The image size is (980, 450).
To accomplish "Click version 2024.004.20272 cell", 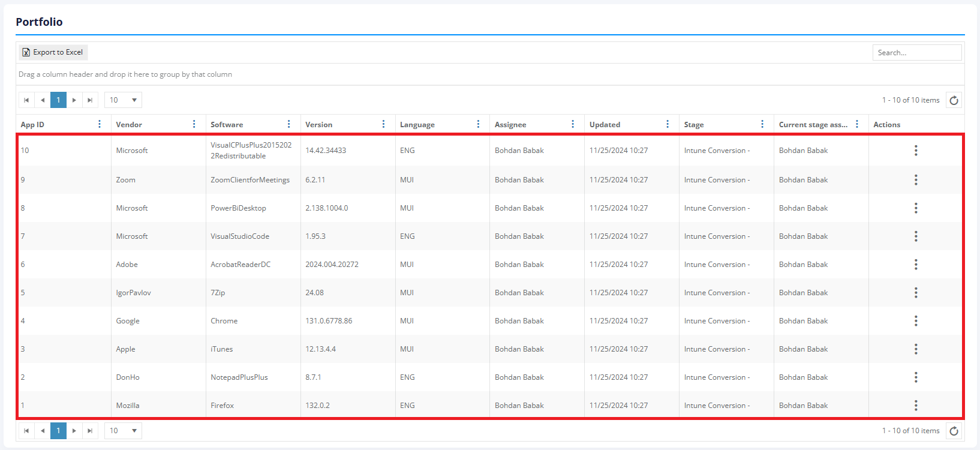I will click(348, 265).
